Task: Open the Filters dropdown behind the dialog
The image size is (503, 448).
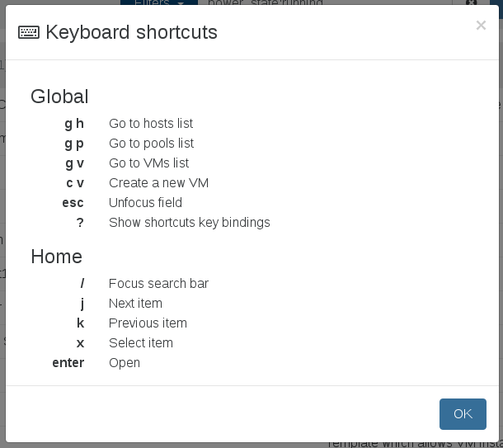Action: click(x=159, y=2)
